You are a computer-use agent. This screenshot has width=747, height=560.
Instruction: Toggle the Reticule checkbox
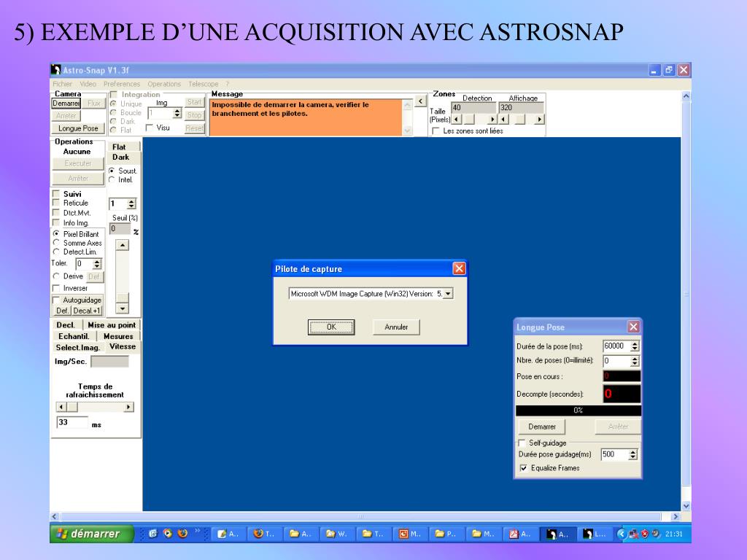point(56,203)
